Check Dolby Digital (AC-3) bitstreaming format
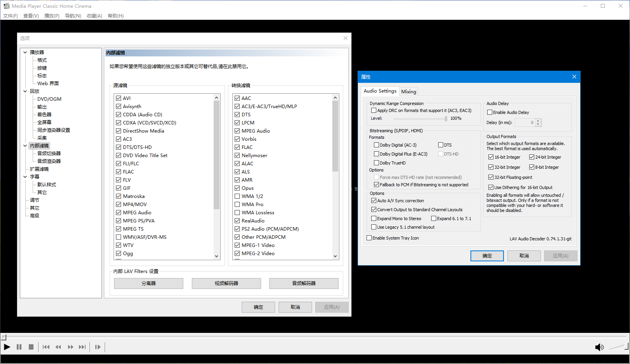This screenshot has height=364, width=630. click(376, 145)
